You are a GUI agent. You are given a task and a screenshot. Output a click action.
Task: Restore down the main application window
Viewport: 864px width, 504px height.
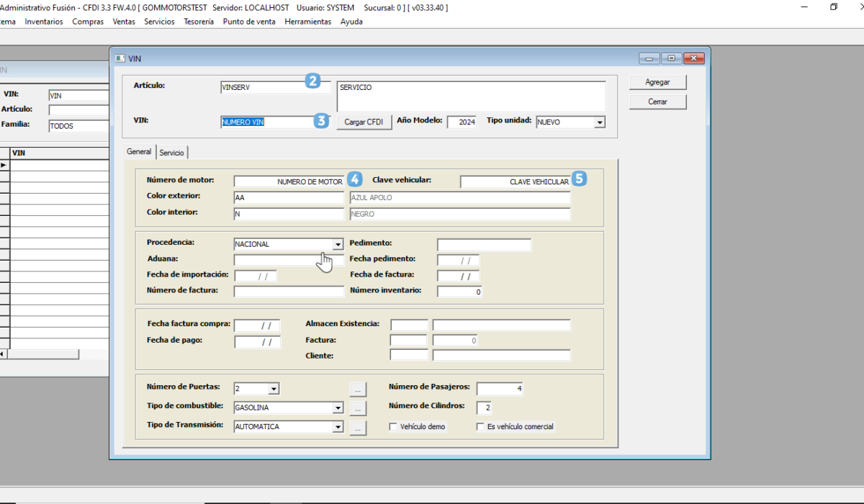coord(834,6)
